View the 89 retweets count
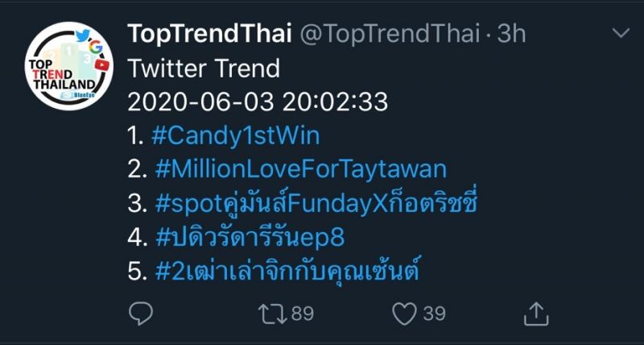This screenshot has width=644, height=345. coord(302,313)
